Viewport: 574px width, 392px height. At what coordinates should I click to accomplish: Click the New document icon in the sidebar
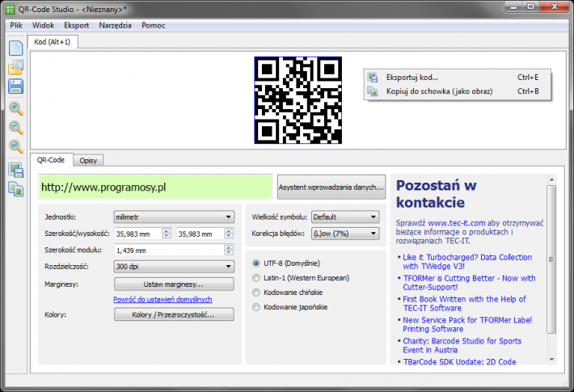point(15,48)
